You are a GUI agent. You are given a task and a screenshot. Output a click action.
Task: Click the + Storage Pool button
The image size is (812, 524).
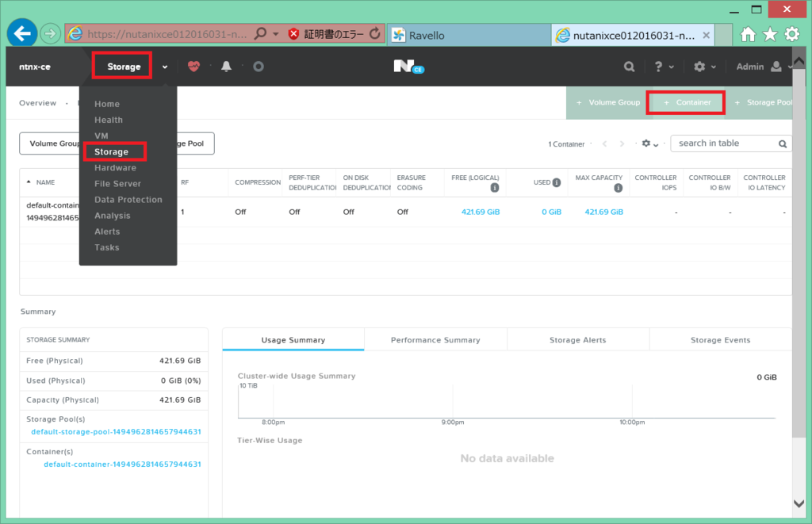click(764, 102)
